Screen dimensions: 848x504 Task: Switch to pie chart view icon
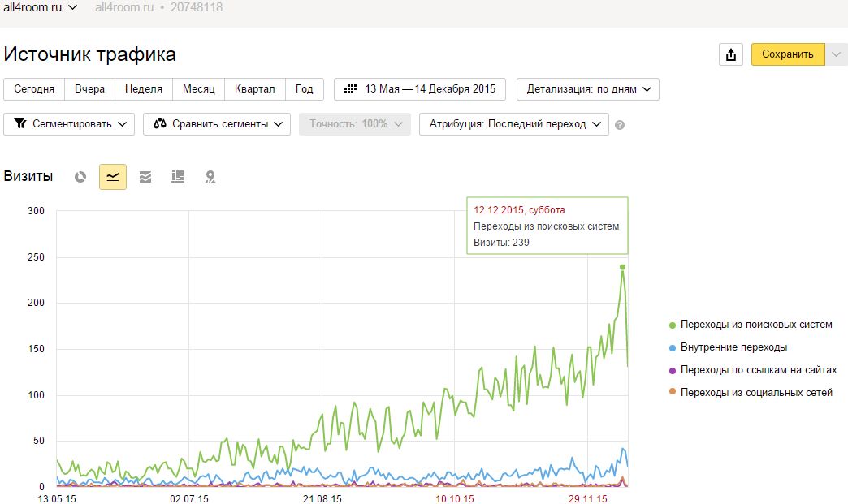pos(80,177)
